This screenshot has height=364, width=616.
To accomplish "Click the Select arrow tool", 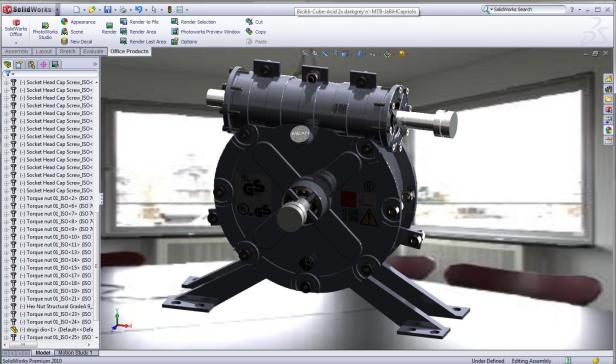I will [154, 9].
